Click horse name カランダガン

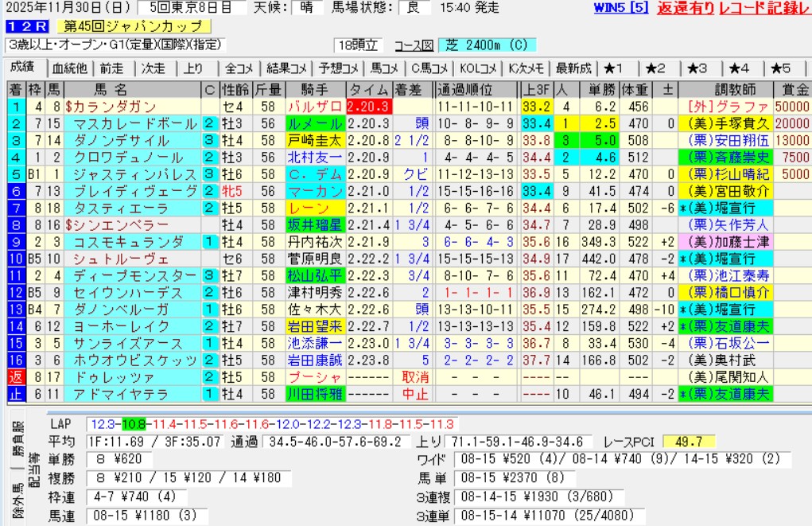click(x=116, y=107)
